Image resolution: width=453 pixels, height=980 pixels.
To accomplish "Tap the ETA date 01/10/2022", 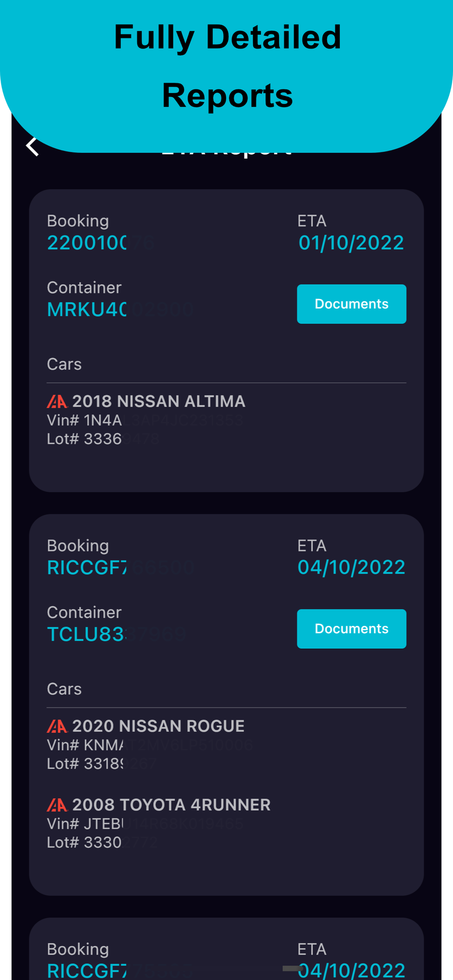I will point(351,243).
